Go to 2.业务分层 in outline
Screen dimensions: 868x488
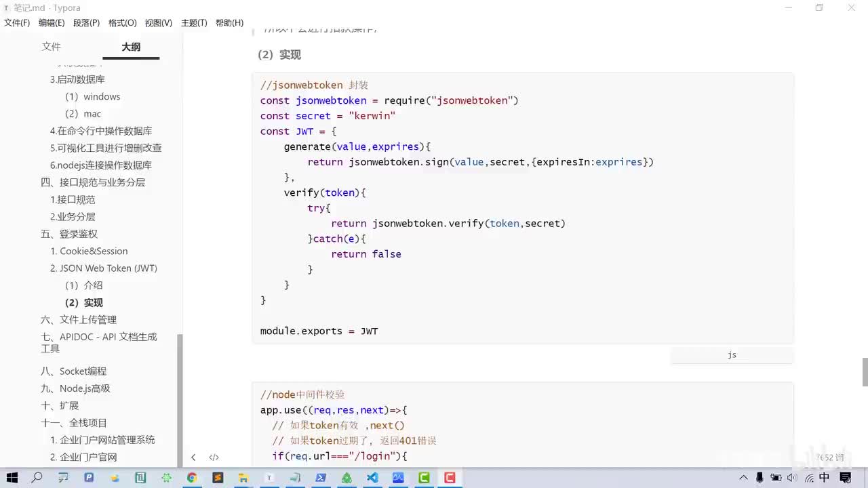(x=73, y=217)
